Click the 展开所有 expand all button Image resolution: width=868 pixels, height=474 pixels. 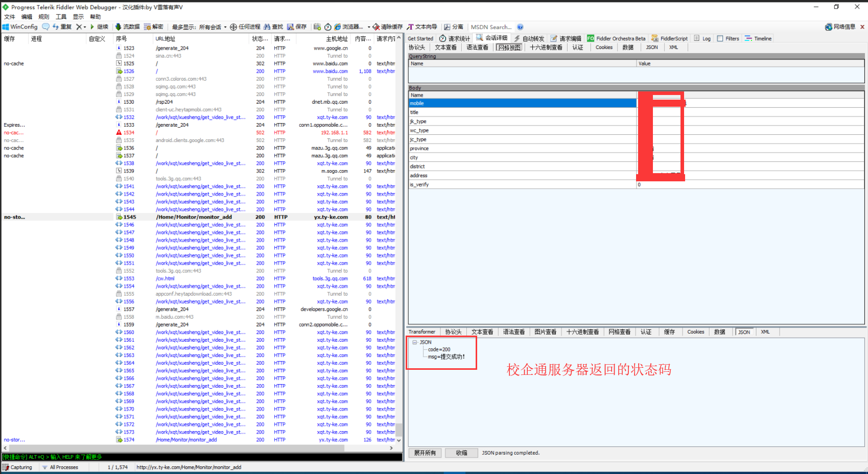[425, 453]
